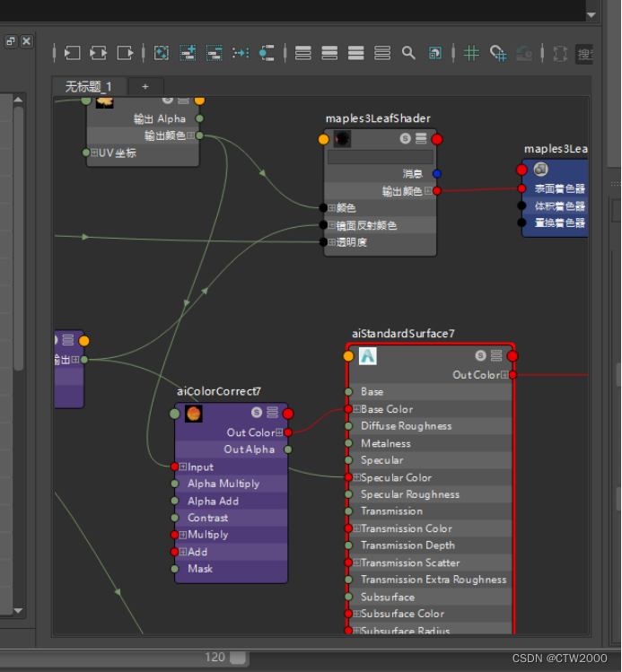Toggle solo S on maples3LeafShader node
622x672 pixels.
coord(405,138)
